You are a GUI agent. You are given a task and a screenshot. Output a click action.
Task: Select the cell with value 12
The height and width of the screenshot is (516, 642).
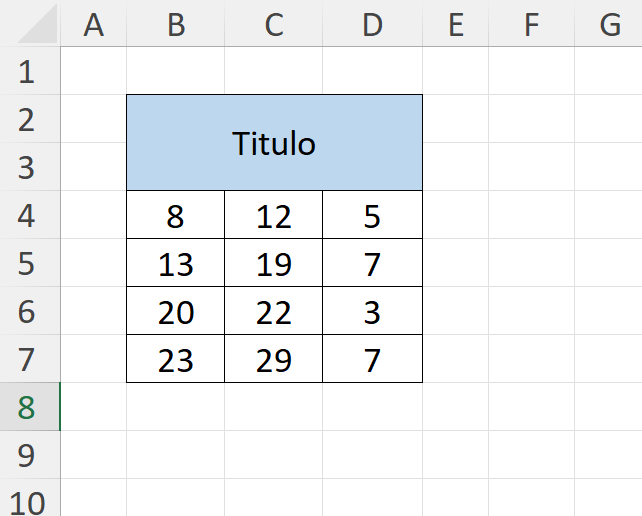(274, 216)
